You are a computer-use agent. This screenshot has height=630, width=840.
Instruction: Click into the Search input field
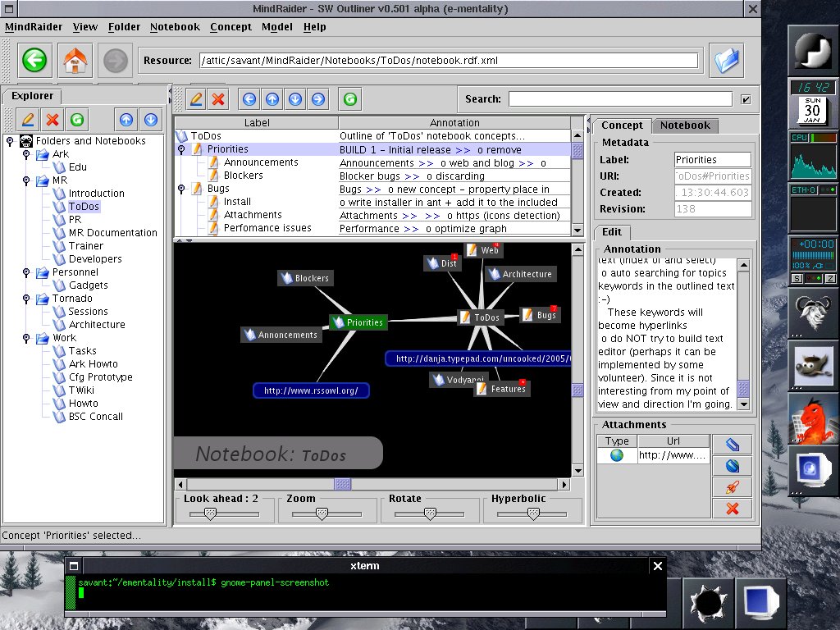point(619,99)
